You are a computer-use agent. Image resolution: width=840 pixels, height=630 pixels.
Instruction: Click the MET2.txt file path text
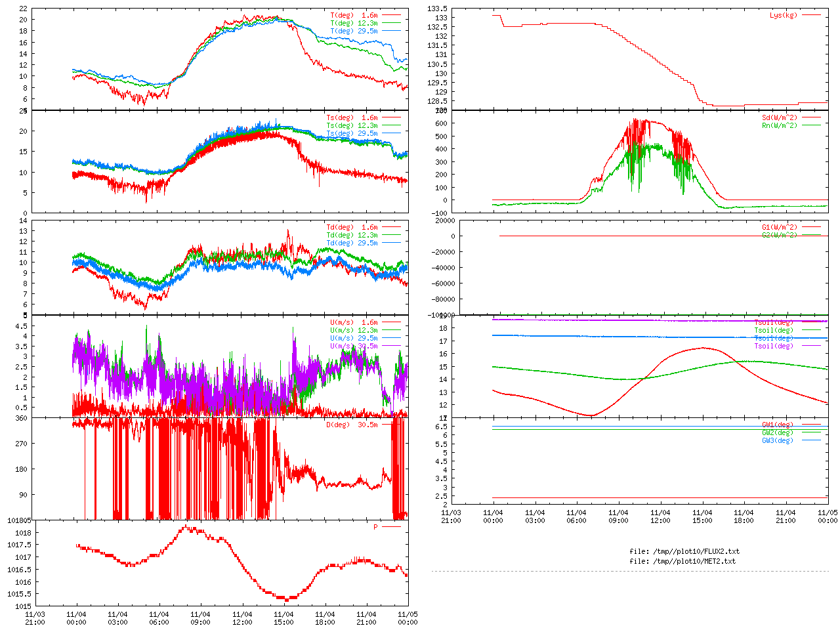(x=682, y=561)
